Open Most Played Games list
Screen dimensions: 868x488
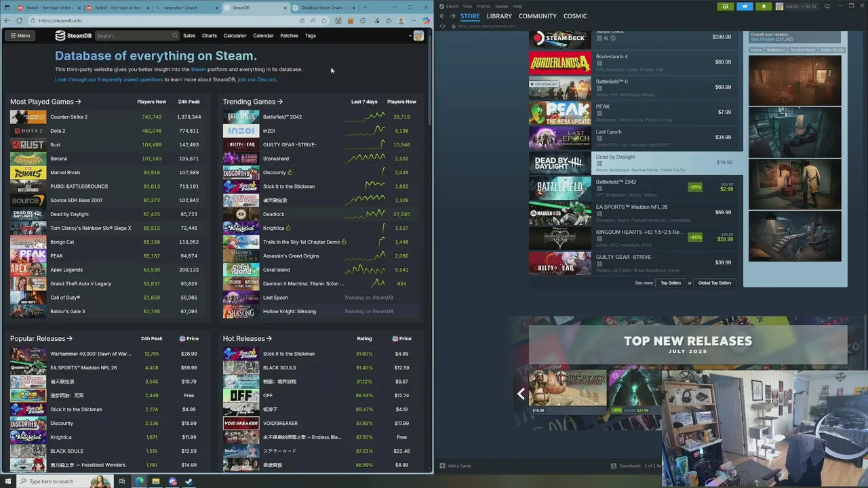45,102
